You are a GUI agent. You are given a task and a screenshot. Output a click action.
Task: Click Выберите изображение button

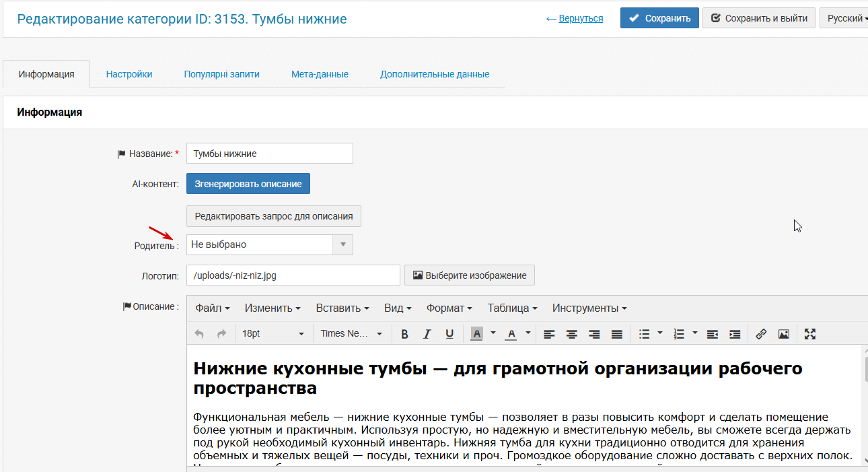click(x=470, y=275)
